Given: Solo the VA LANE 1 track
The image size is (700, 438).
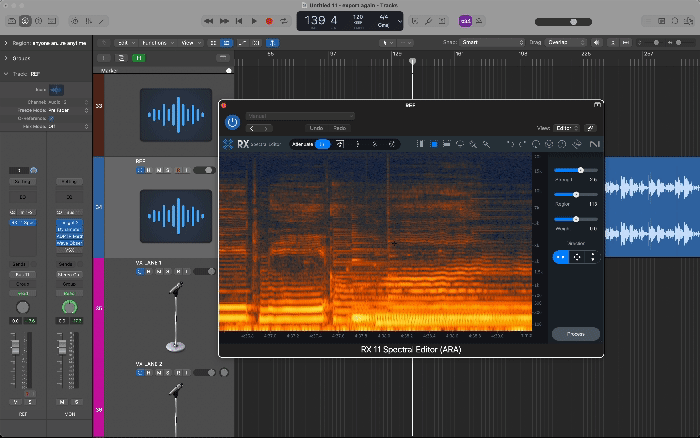Looking at the screenshot, I should (x=168, y=271).
